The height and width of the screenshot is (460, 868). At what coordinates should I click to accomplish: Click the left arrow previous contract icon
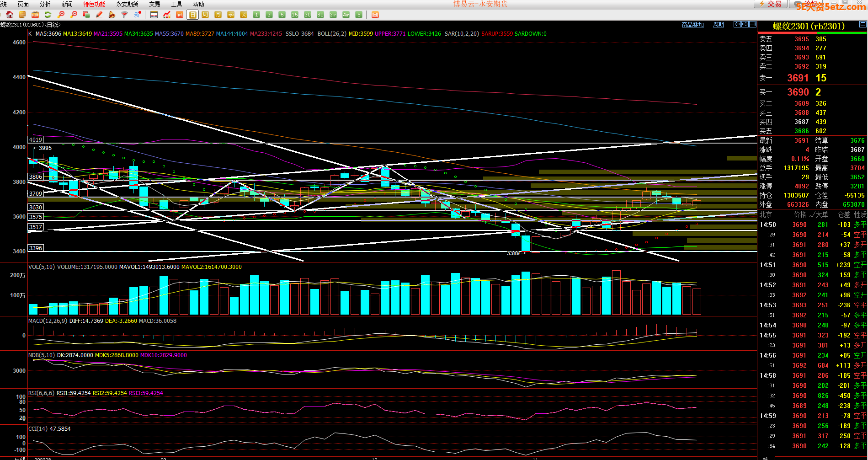pos(737,24)
